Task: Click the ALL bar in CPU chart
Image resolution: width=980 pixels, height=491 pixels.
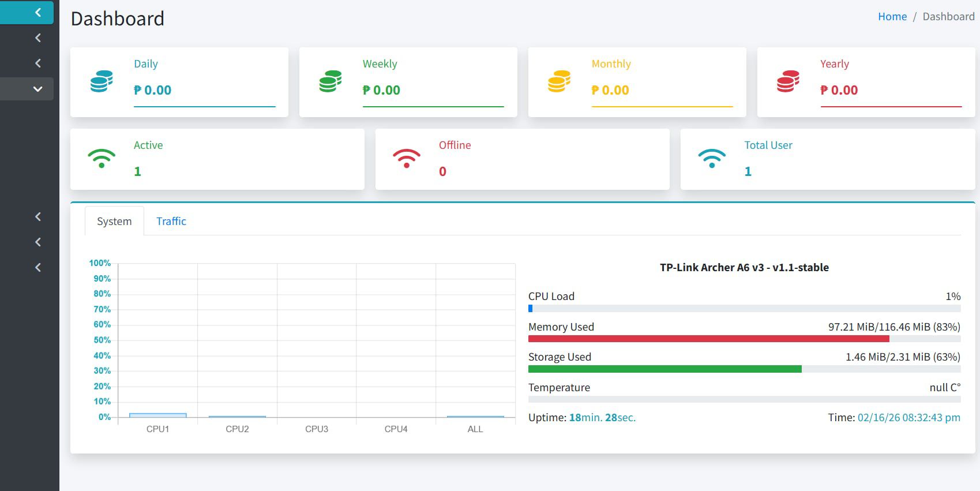Action: click(x=475, y=416)
